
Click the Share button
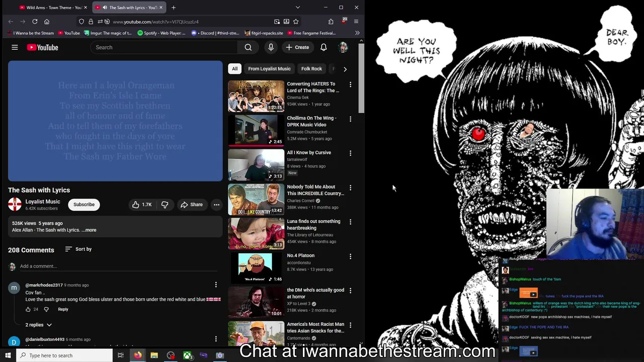click(x=191, y=205)
